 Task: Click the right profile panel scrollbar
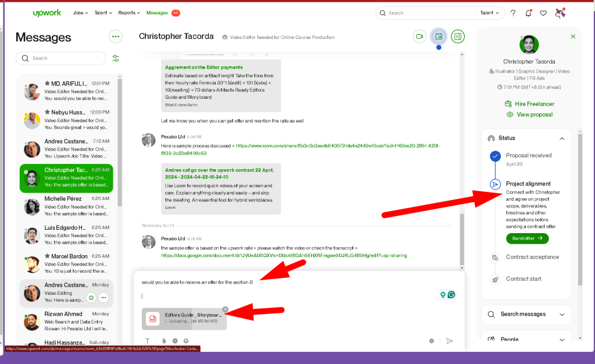580,209
